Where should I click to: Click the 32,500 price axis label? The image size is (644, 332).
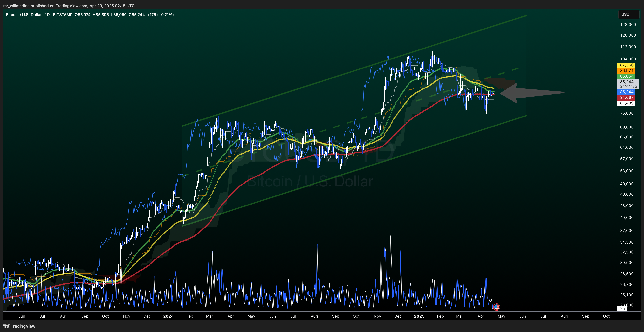[x=627, y=252]
